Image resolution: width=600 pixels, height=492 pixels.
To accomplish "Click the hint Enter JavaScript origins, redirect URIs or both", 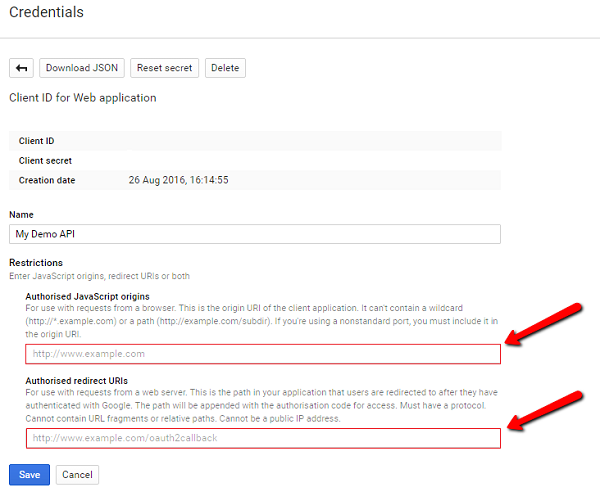I will pyautogui.click(x=99, y=276).
